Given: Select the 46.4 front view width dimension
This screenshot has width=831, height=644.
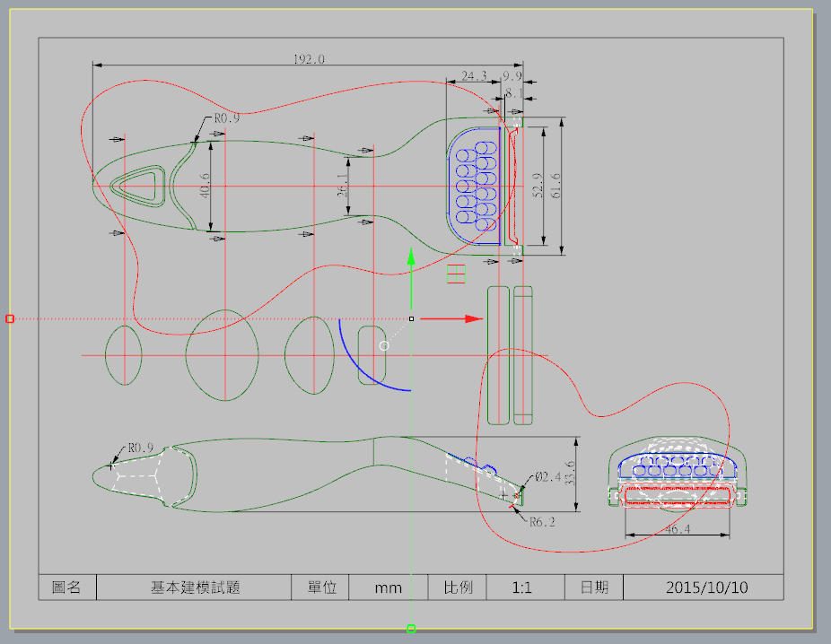Looking at the screenshot, I should tap(676, 530).
